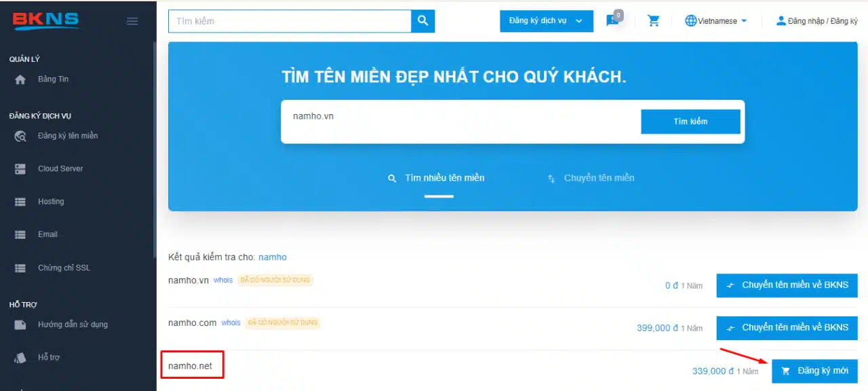868x391 pixels.
Task: Click the Bảng Tin home icon
Action: pyautogui.click(x=20, y=79)
